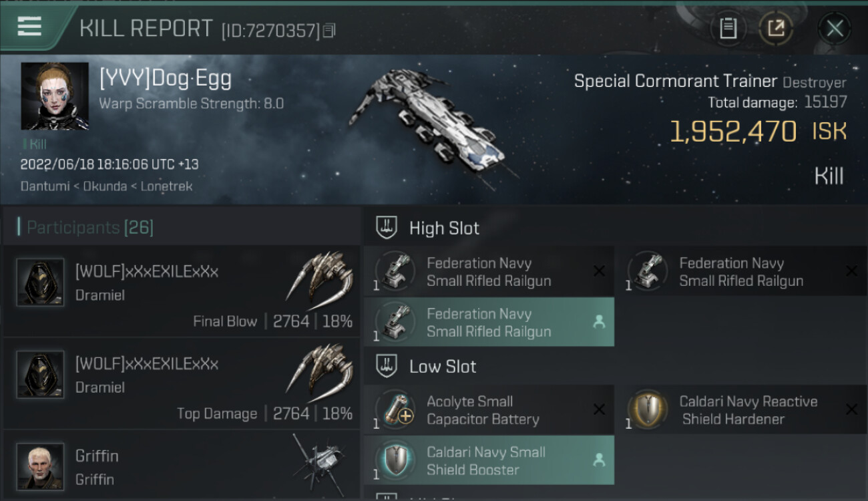
Task: Click the Caldari Navy Reactive Shield Hardener icon
Action: (x=648, y=409)
